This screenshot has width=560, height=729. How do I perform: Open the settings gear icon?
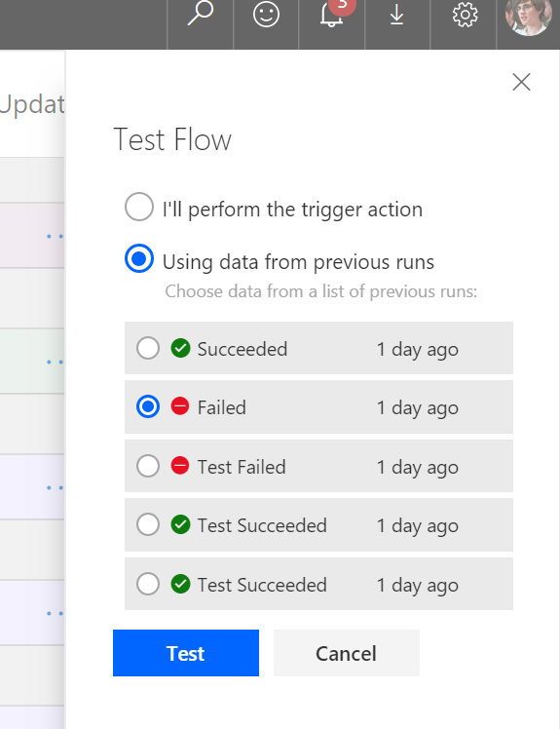(465, 15)
